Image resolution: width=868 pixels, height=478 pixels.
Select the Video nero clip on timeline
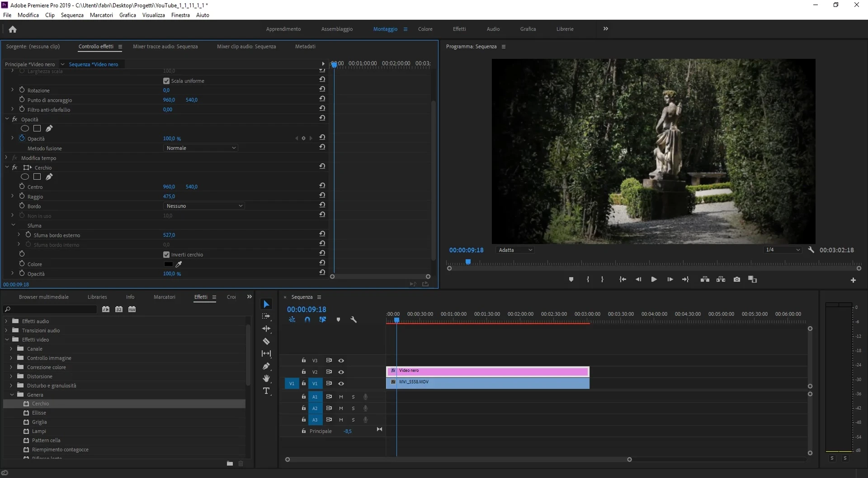coord(488,371)
